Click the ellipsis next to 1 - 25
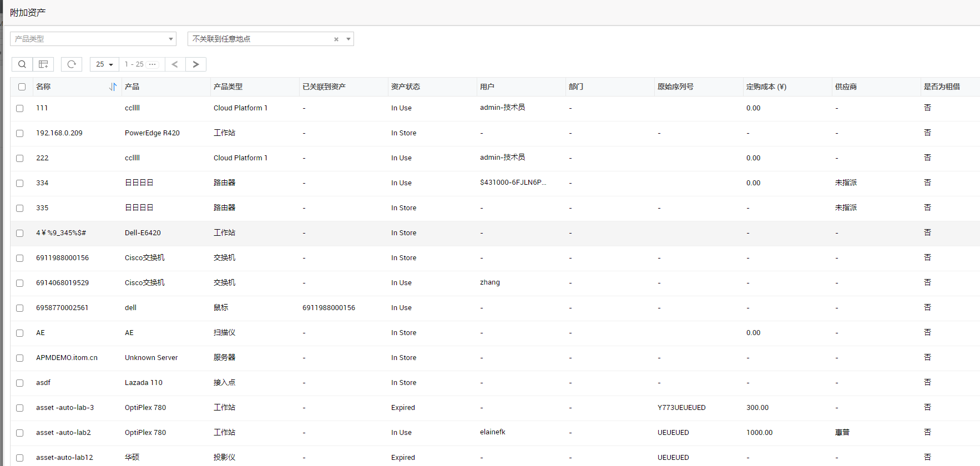This screenshot has height=466, width=980. click(153, 64)
